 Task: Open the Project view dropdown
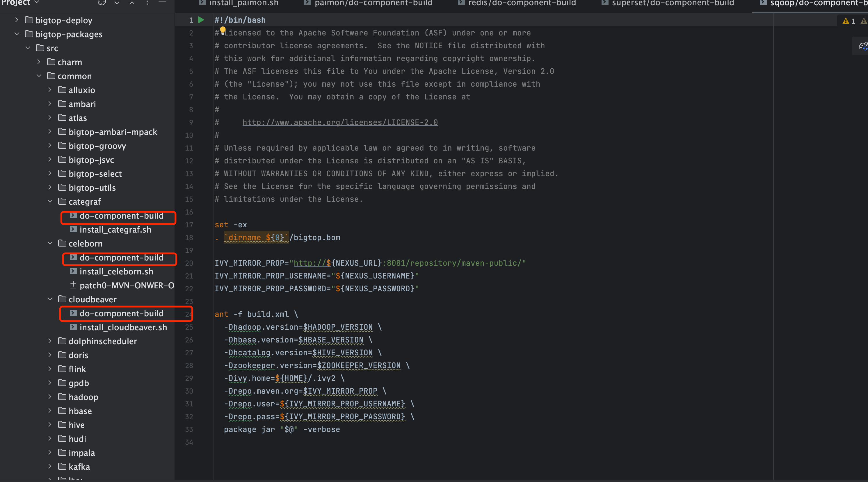coord(20,2)
